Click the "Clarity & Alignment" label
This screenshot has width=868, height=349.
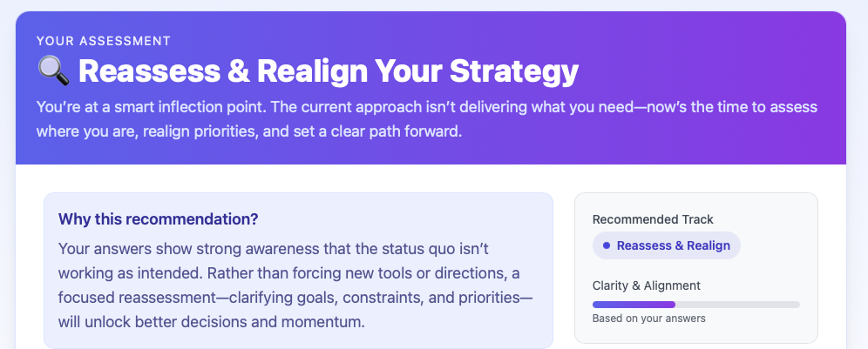(646, 285)
